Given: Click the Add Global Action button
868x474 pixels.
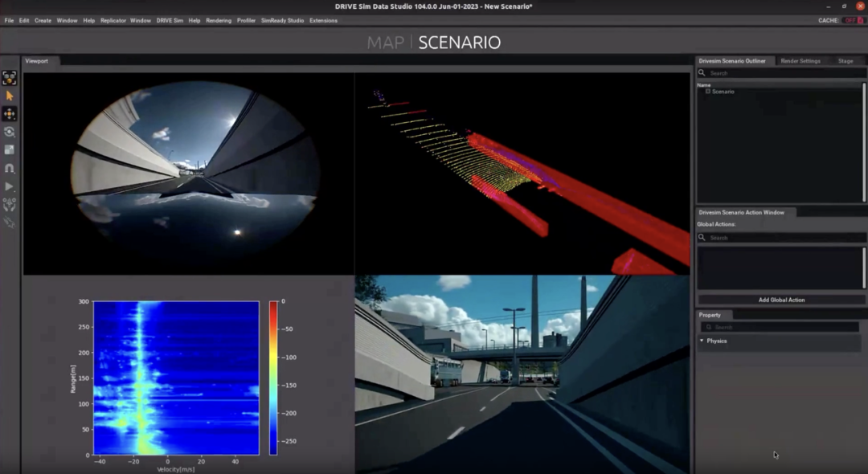Looking at the screenshot, I should 781,300.
